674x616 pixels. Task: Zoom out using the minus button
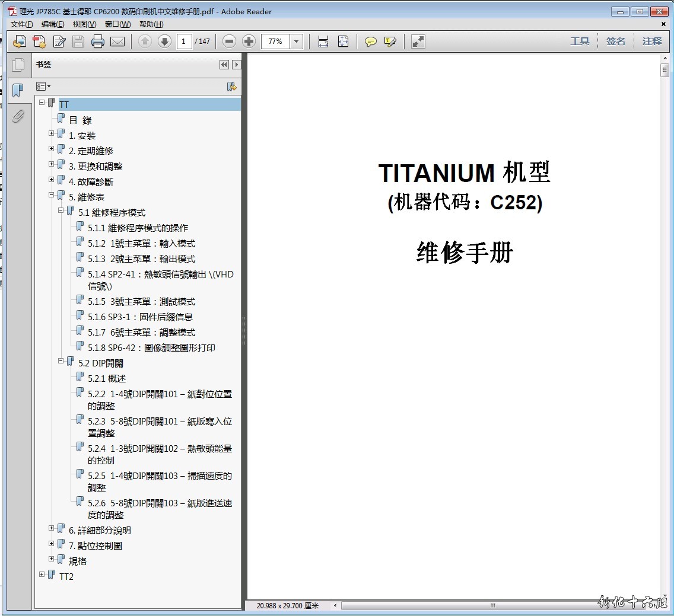click(x=230, y=42)
